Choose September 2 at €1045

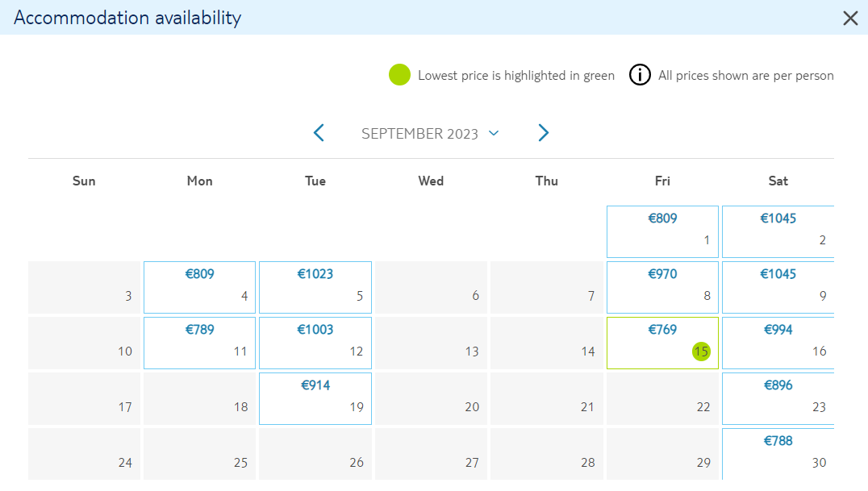point(778,231)
